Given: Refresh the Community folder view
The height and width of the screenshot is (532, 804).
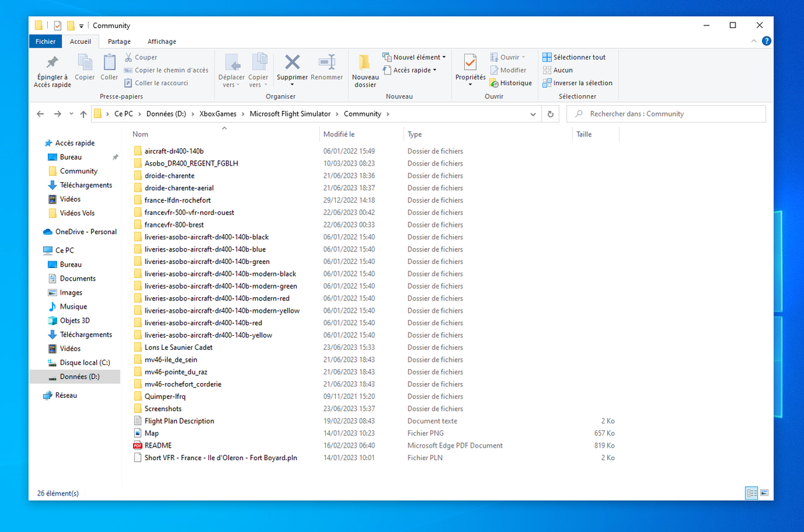Looking at the screenshot, I should 551,114.
